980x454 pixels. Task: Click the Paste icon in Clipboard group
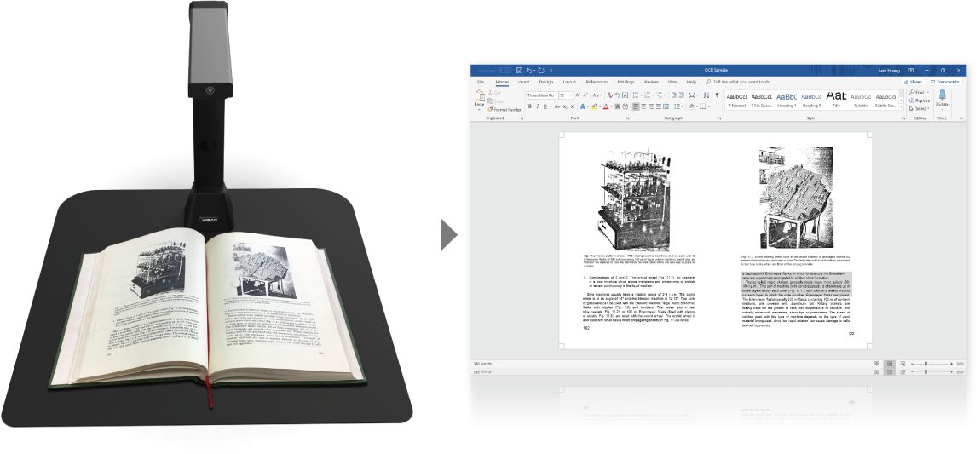(479, 98)
